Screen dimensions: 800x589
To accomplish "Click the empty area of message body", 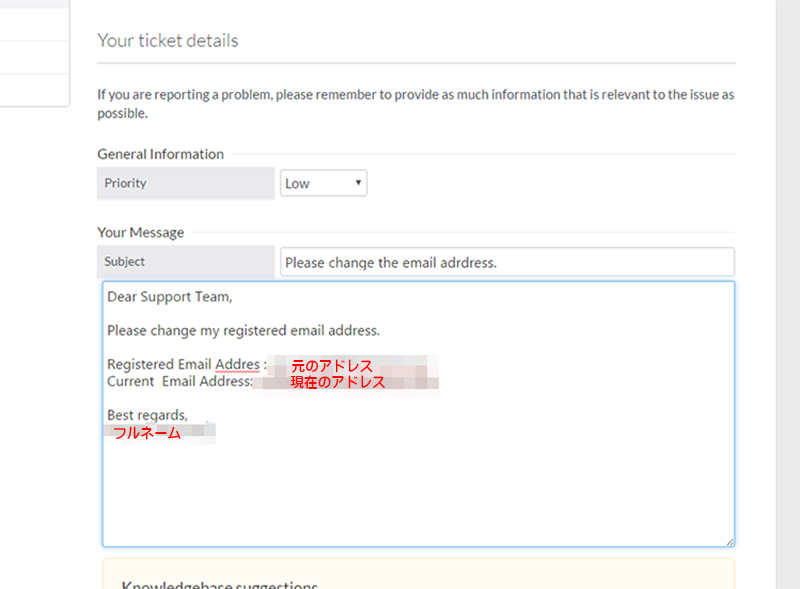I will click(x=418, y=490).
